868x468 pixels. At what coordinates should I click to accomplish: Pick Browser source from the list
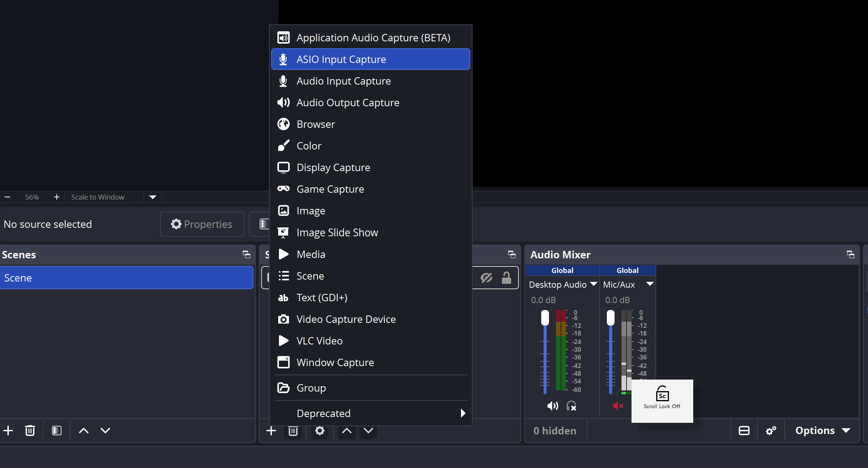pos(370,124)
